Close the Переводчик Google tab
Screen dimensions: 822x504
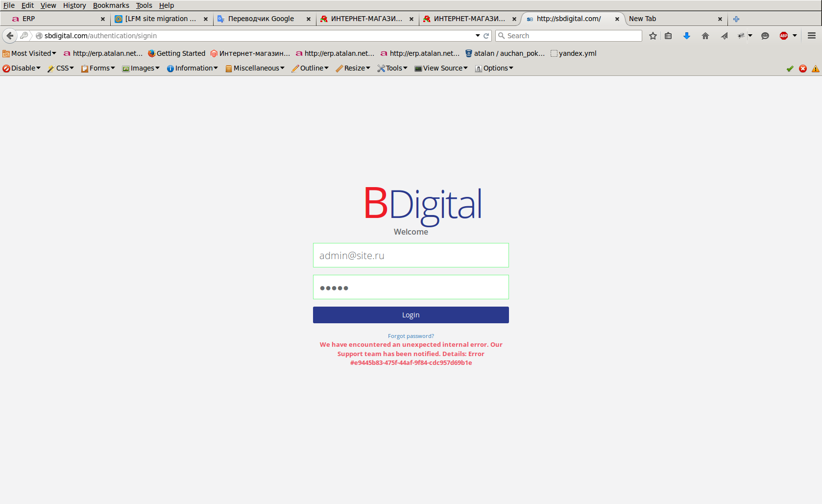[309, 19]
